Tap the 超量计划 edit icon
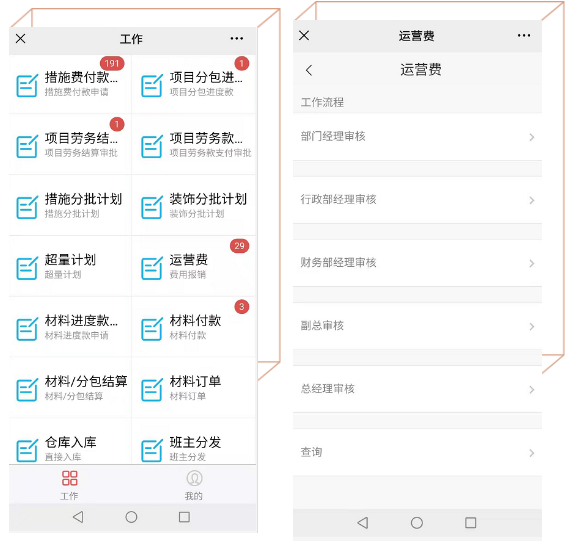578x555 pixels. click(27, 268)
